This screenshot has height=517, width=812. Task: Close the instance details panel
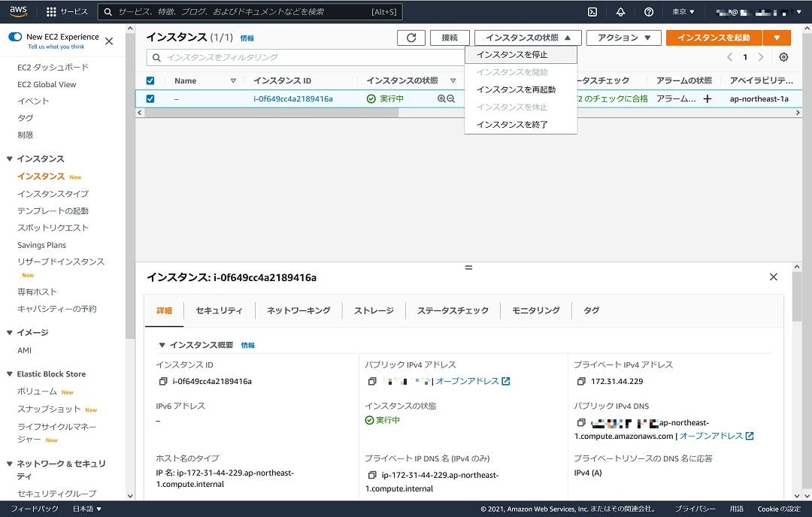click(x=773, y=277)
